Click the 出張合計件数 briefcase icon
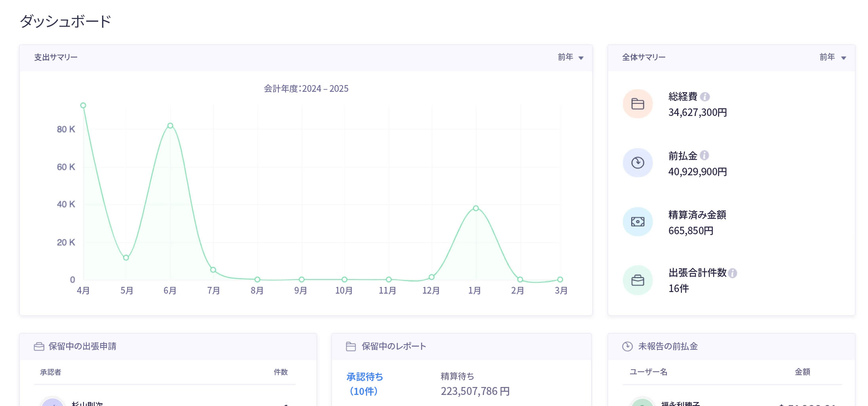This screenshot has width=868, height=406. coord(638,280)
